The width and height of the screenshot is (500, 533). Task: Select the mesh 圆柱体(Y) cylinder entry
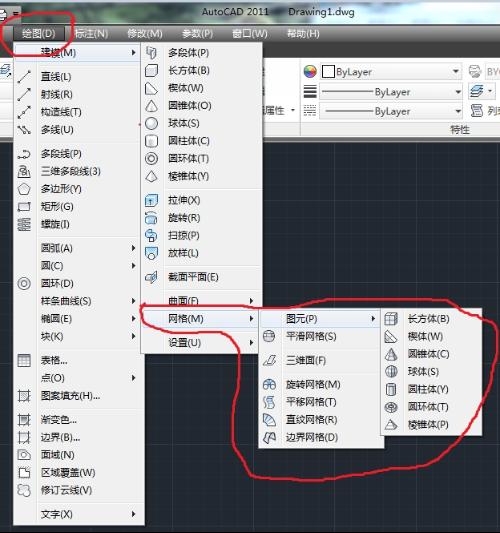[x=431, y=389]
